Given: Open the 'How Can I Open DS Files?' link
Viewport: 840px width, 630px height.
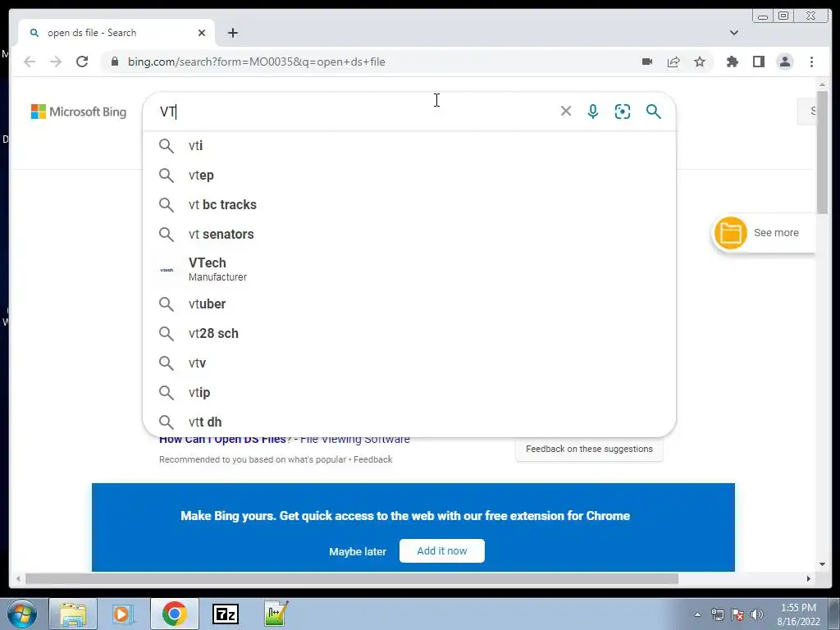Looking at the screenshot, I should pos(285,441).
